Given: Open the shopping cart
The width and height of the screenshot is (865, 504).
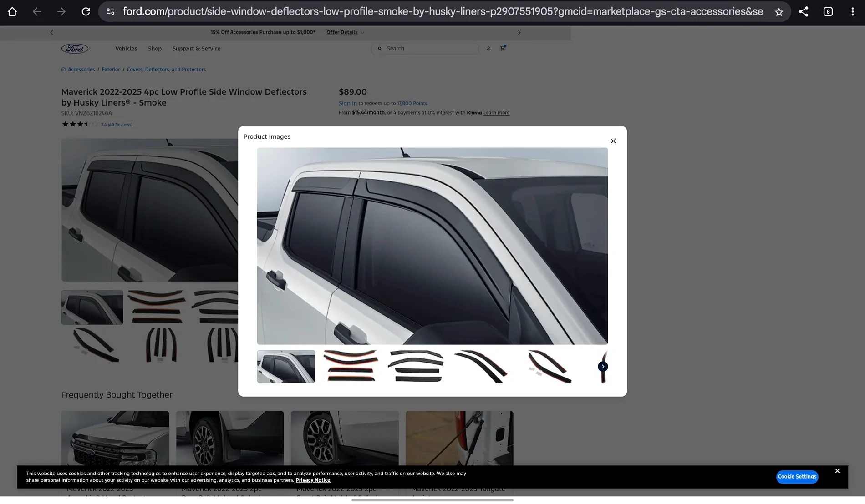Looking at the screenshot, I should [x=503, y=48].
